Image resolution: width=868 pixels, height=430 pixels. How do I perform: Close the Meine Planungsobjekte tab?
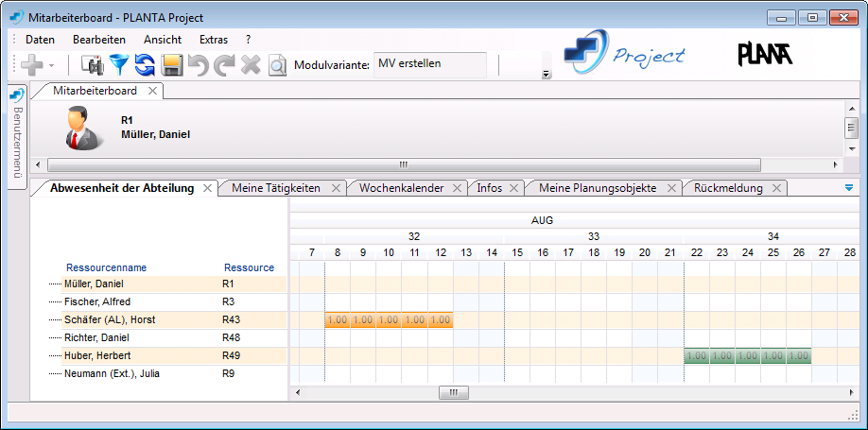click(671, 189)
